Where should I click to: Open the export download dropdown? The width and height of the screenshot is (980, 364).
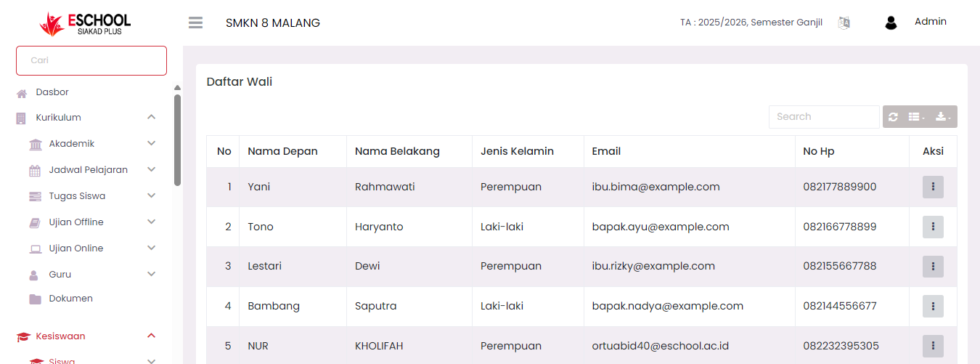pos(943,117)
